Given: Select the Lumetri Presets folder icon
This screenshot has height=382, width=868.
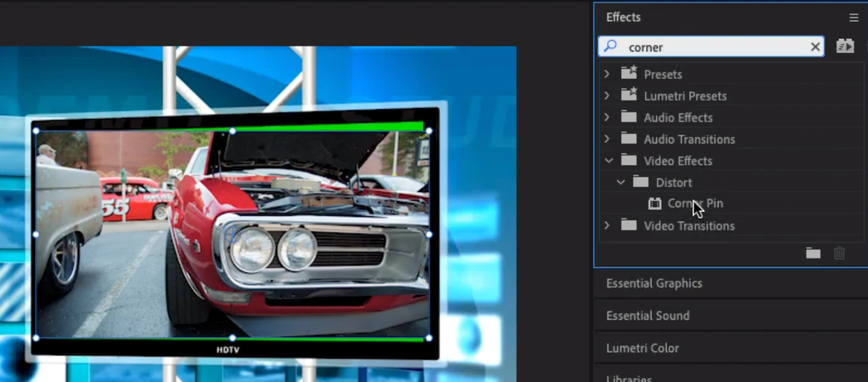Looking at the screenshot, I should [629, 94].
